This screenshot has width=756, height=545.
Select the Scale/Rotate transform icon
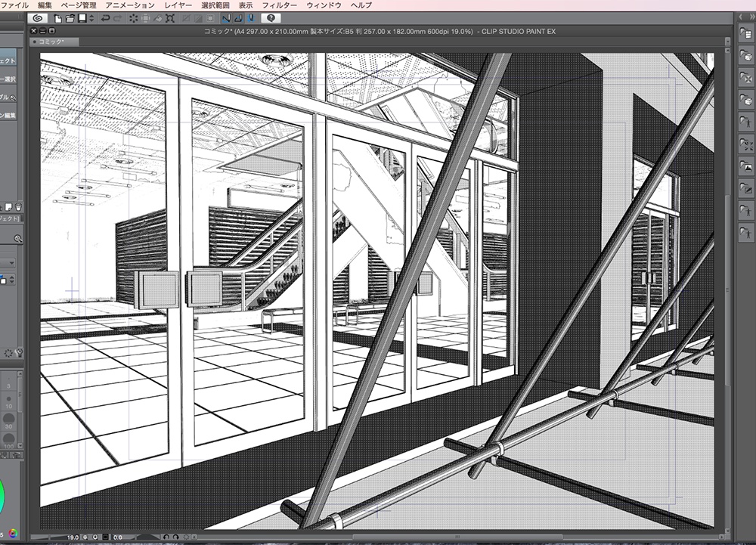[169, 18]
